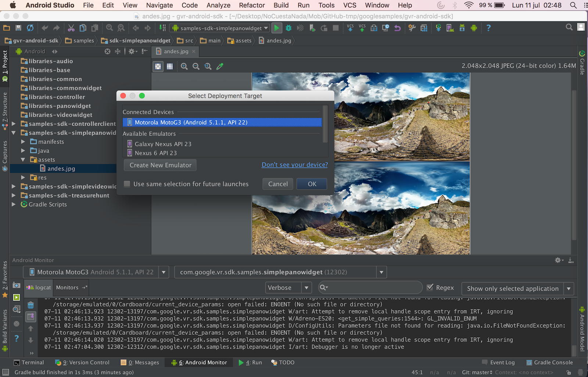Expand the manifests folder

click(x=23, y=142)
